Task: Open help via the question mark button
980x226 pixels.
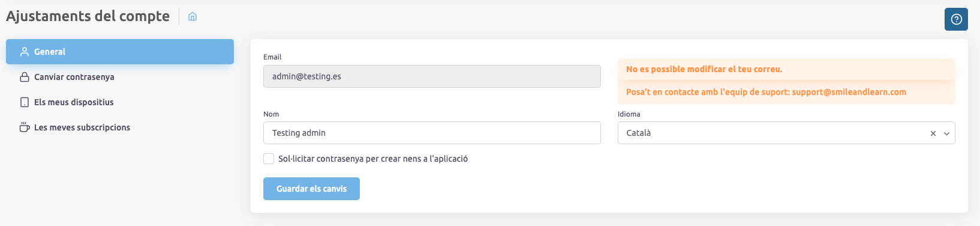Action: pyautogui.click(x=956, y=19)
